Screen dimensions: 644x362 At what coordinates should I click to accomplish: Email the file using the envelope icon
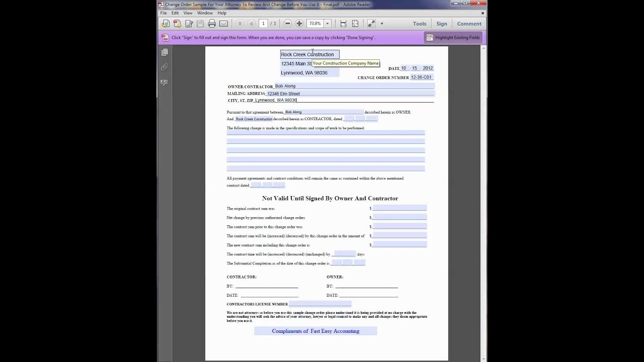(223, 24)
